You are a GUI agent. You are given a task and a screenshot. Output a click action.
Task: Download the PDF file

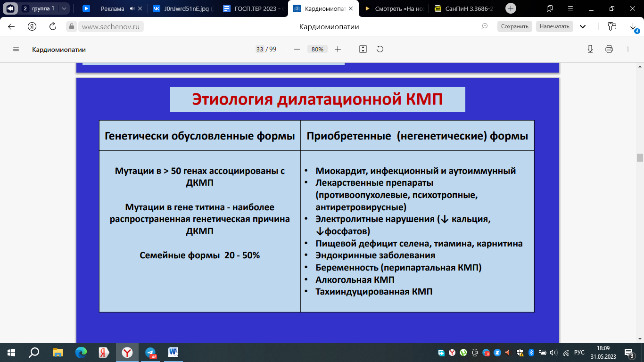point(590,49)
